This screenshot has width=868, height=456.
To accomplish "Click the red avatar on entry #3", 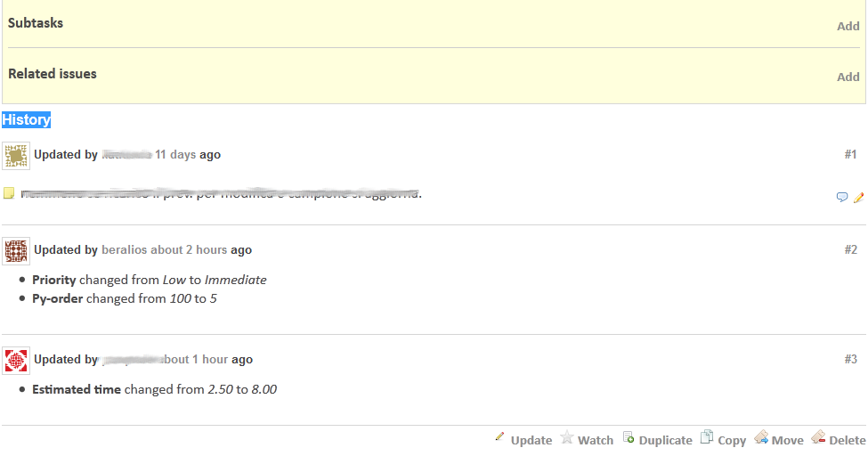I will pyautogui.click(x=16, y=361).
